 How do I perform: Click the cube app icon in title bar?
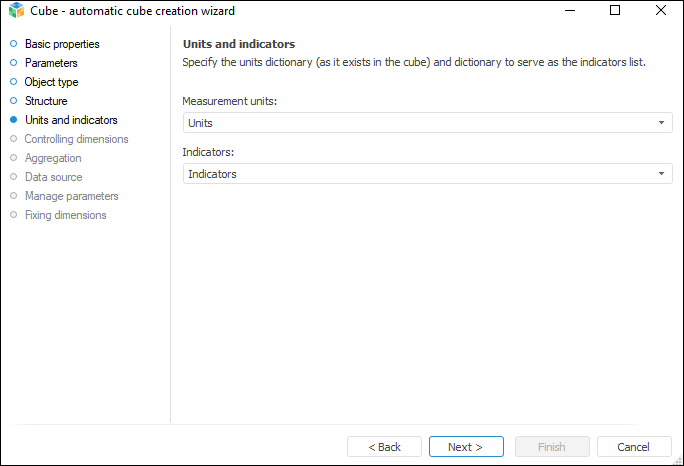tap(15, 11)
